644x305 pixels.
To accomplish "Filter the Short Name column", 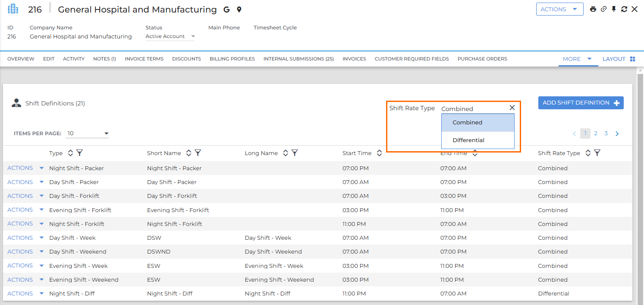I will (198, 153).
